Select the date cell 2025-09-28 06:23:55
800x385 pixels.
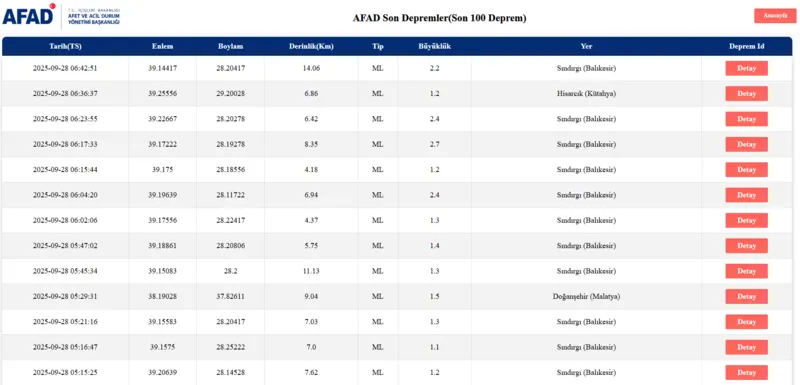(65, 119)
